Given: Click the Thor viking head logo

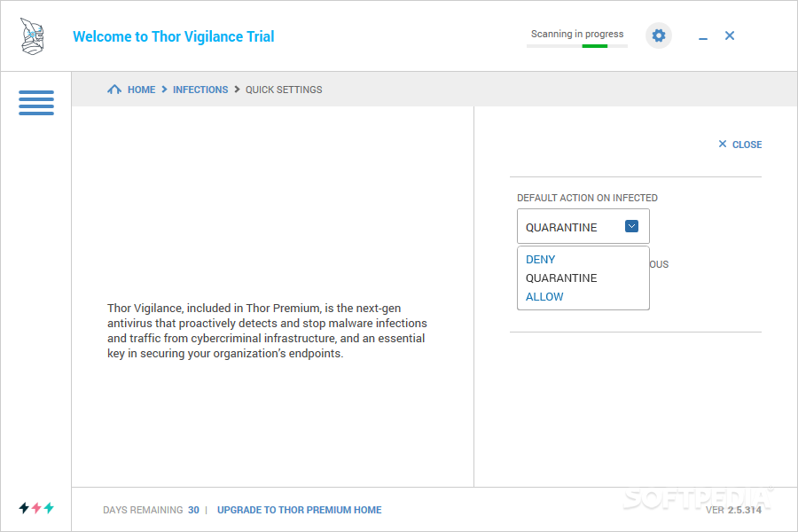Looking at the screenshot, I should click(33, 36).
